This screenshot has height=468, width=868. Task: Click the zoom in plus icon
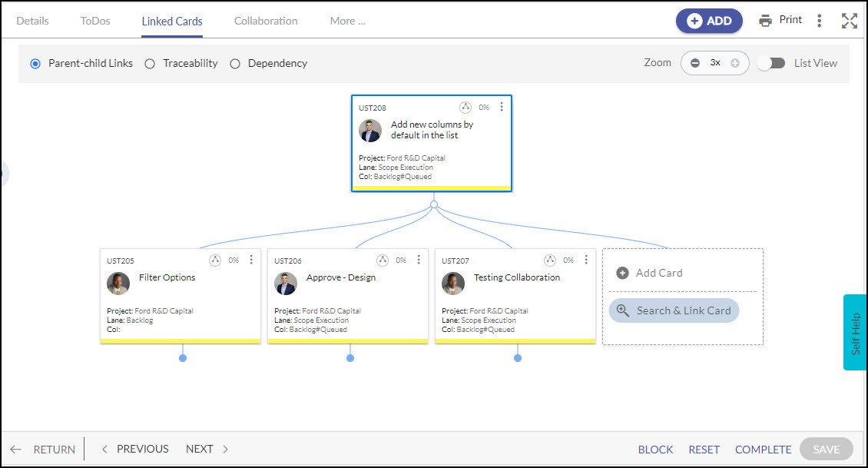click(735, 63)
